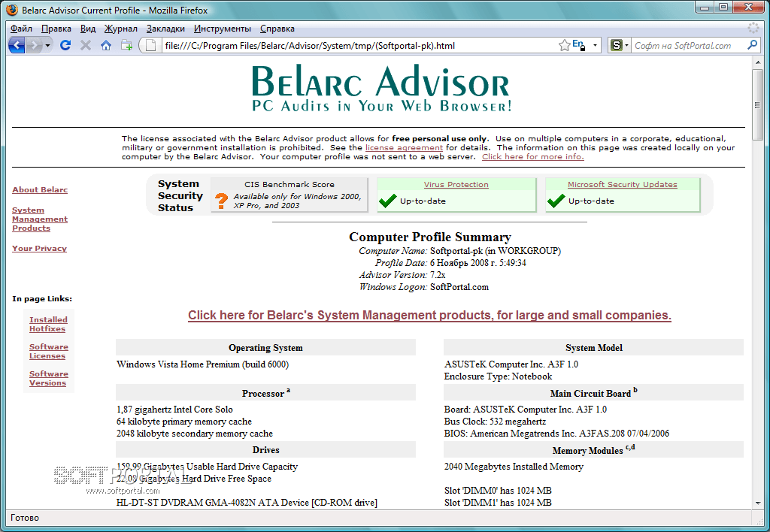The image size is (770, 532).
Task: Click the En language indicator icon
Action: pyautogui.click(x=578, y=44)
